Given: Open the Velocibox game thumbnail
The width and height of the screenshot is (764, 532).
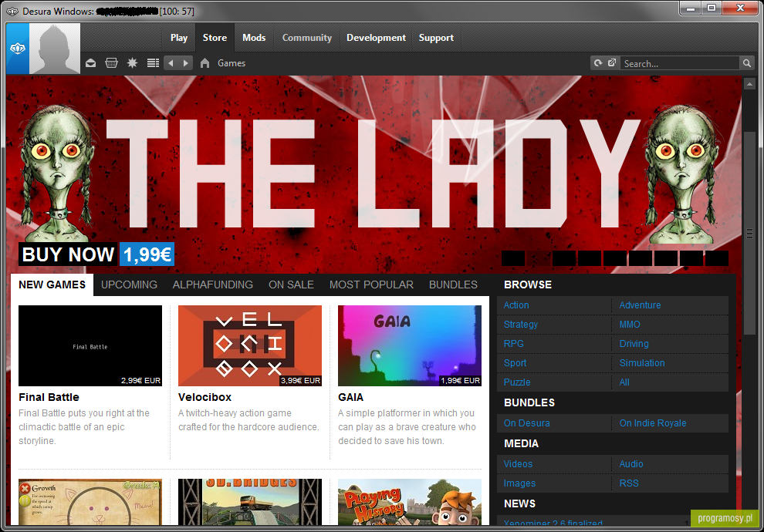Looking at the screenshot, I should point(250,345).
